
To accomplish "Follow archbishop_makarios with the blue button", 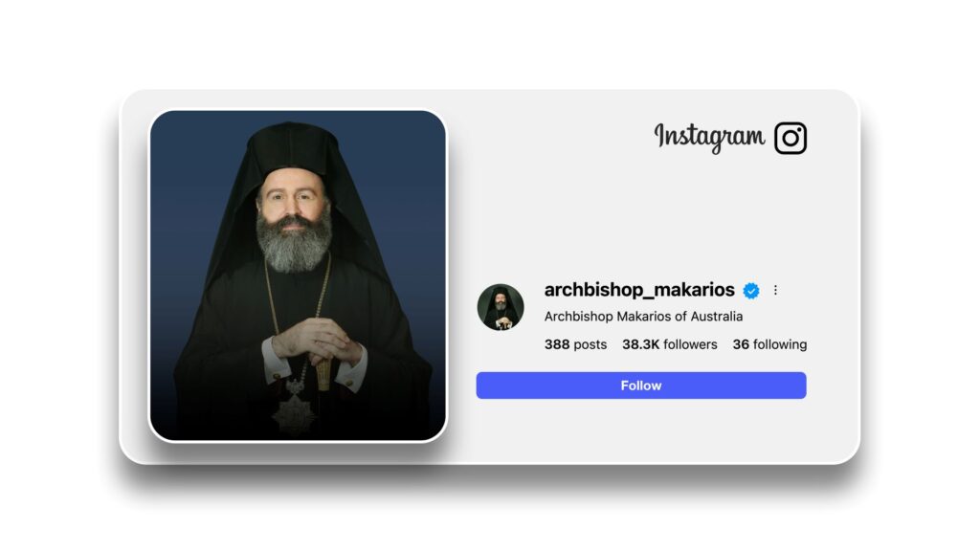I will coord(640,386).
